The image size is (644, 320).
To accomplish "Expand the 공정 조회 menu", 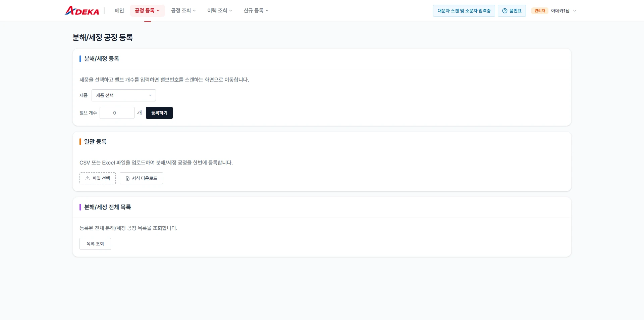I will click(x=183, y=11).
